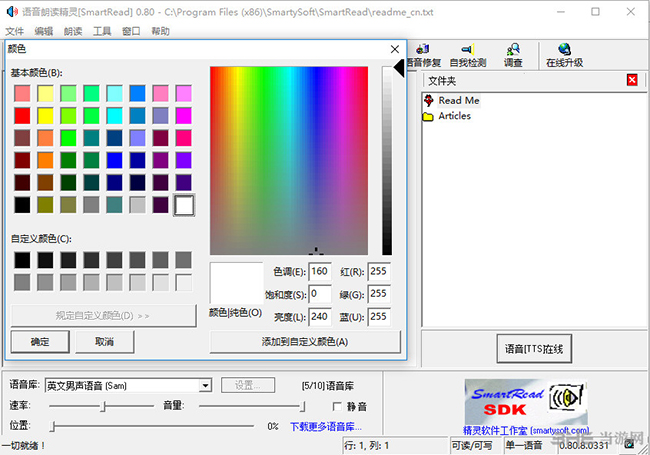The image size is (650, 455).
Task: Maximize the SmartRead window
Action: (x=595, y=12)
